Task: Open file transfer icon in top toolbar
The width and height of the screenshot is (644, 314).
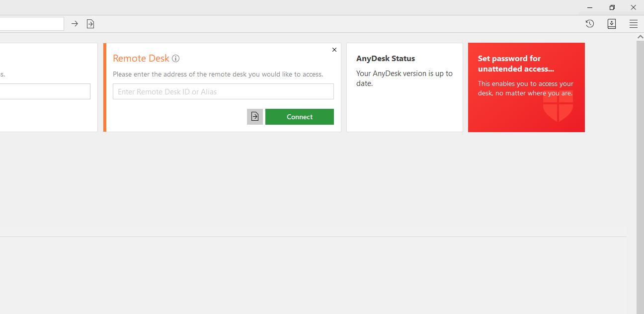Action: 90,24
